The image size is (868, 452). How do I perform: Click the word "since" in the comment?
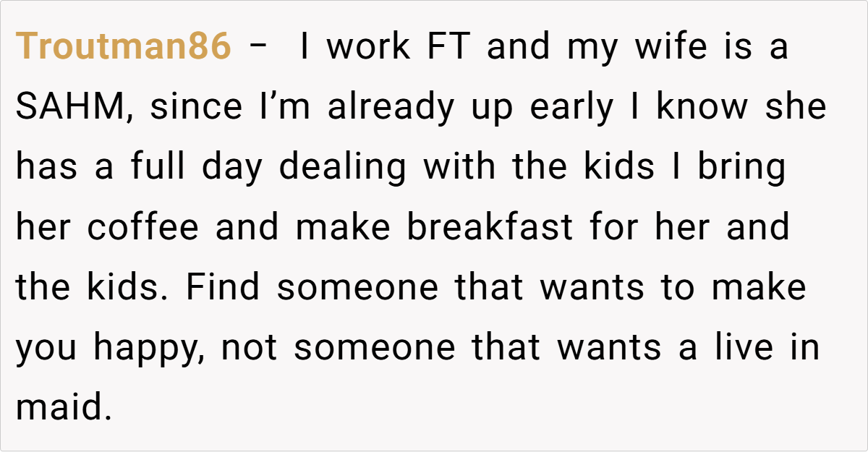point(197,108)
